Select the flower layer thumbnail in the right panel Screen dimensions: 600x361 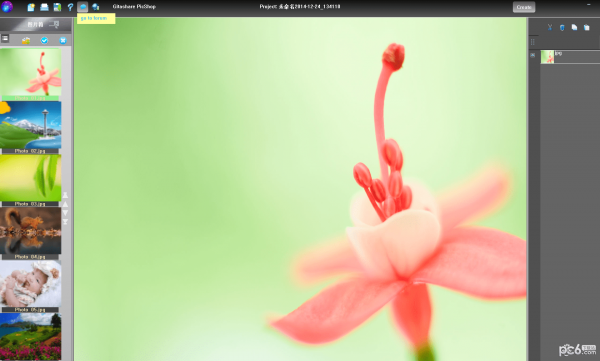pyautogui.click(x=547, y=57)
